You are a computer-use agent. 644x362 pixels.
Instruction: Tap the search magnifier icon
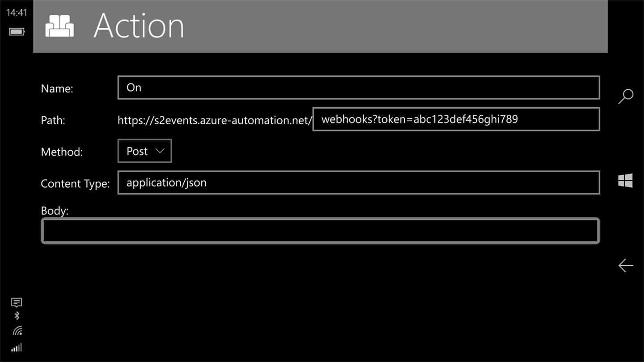(626, 96)
